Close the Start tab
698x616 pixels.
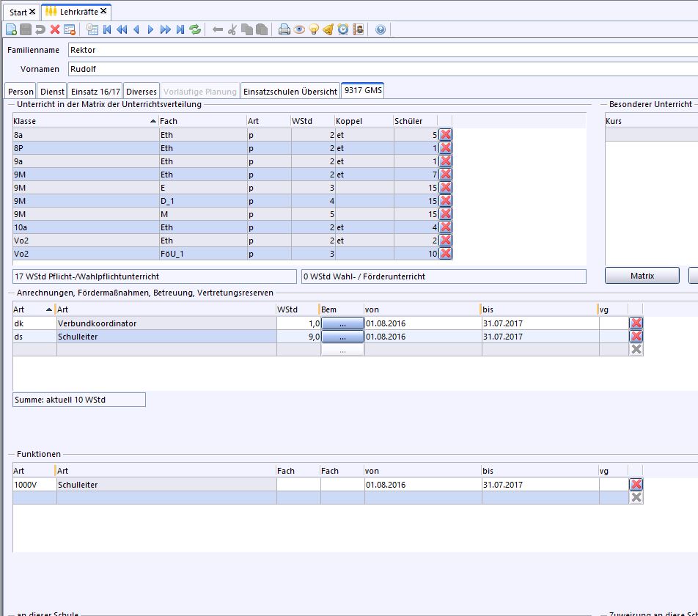pyautogui.click(x=32, y=11)
